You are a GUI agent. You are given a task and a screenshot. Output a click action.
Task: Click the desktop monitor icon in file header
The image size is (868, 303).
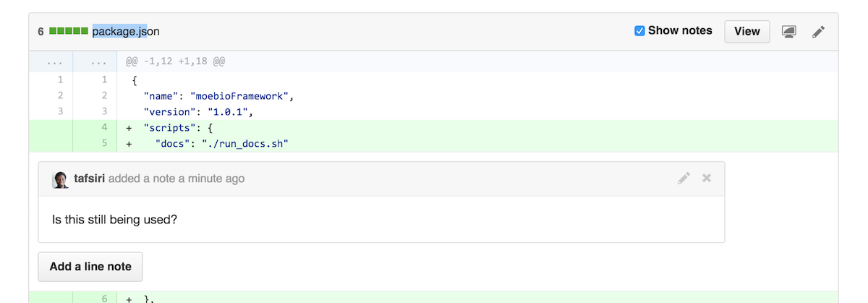789,32
